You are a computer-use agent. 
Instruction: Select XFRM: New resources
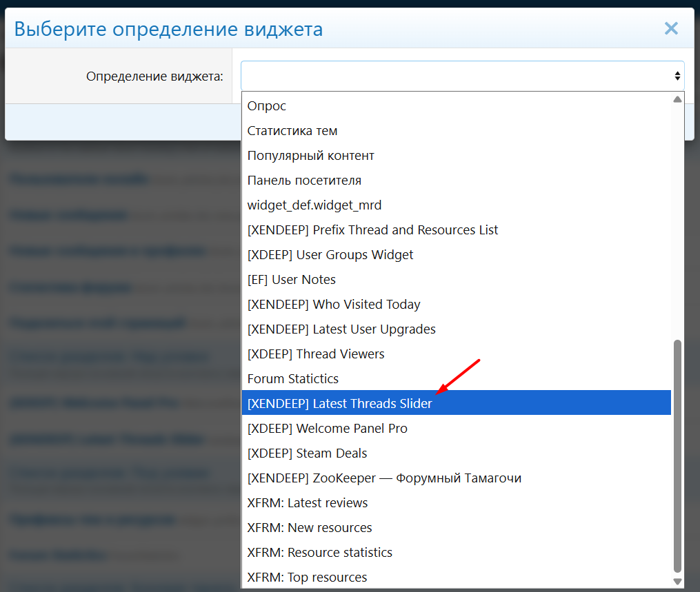457,527
